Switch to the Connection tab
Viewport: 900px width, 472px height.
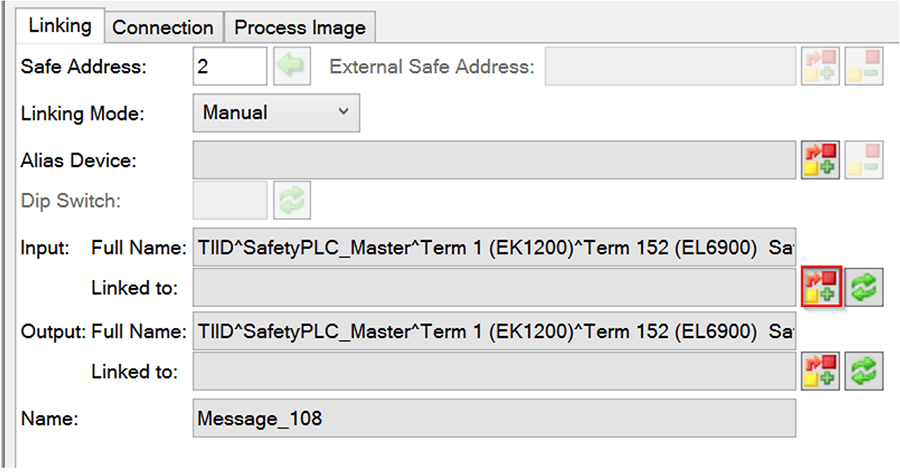click(163, 28)
